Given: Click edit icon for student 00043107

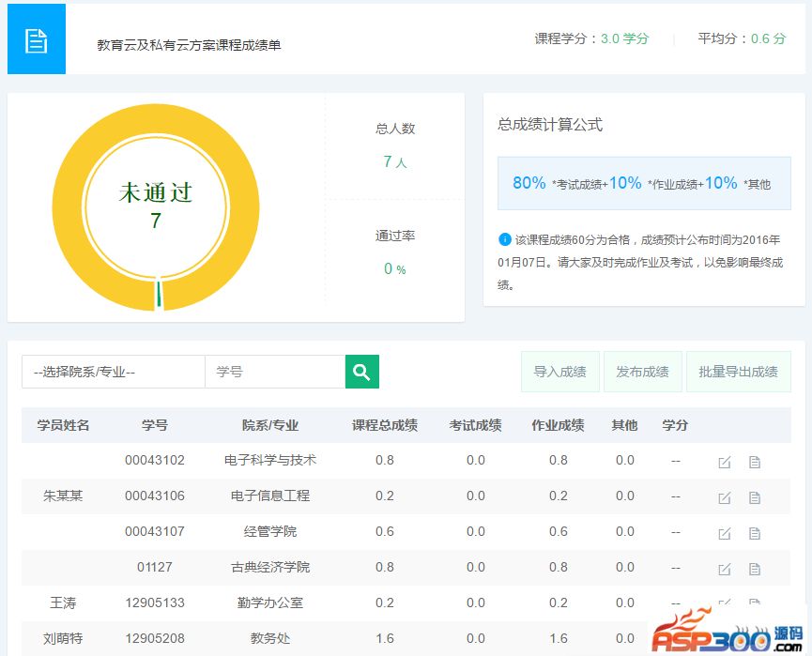Looking at the screenshot, I should point(724,533).
